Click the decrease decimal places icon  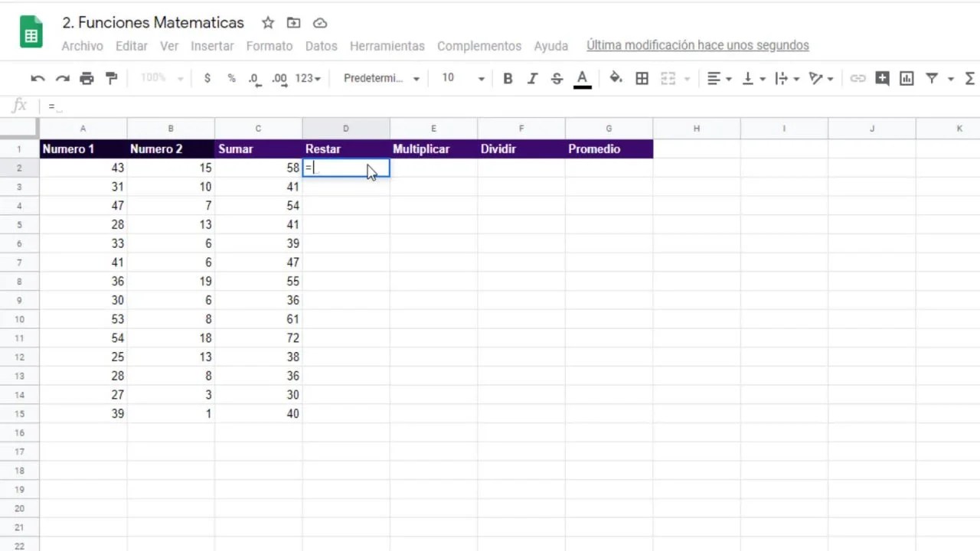coord(253,78)
